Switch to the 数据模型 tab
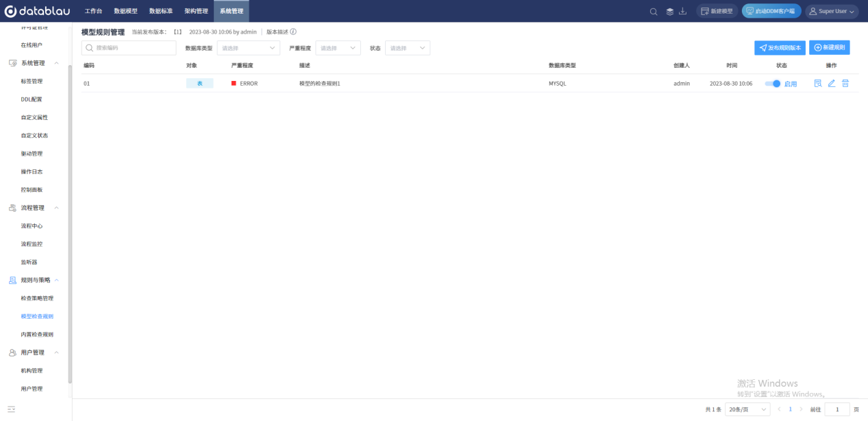 point(125,11)
